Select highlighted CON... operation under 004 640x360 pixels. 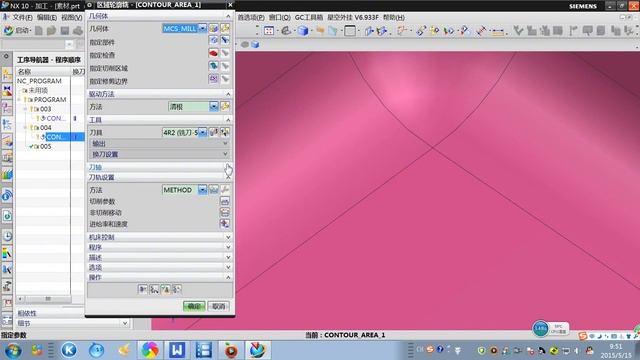pos(56,137)
